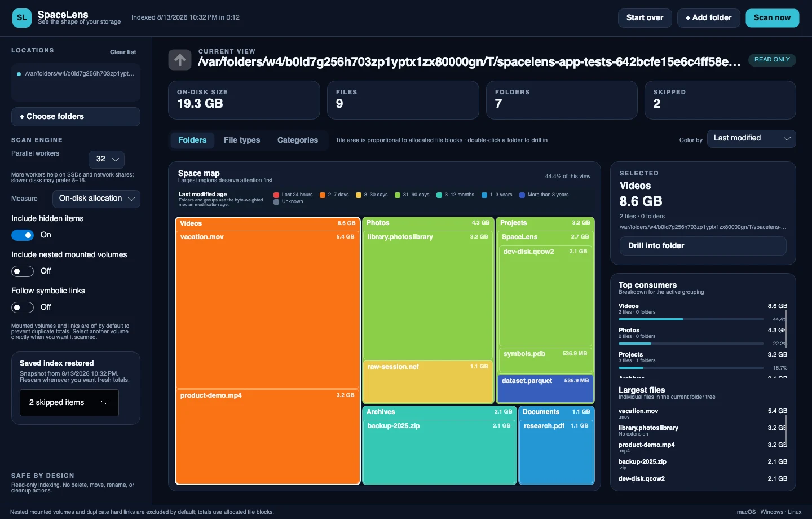
Task: Click Clear list link
Action: pyautogui.click(x=123, y=52)
